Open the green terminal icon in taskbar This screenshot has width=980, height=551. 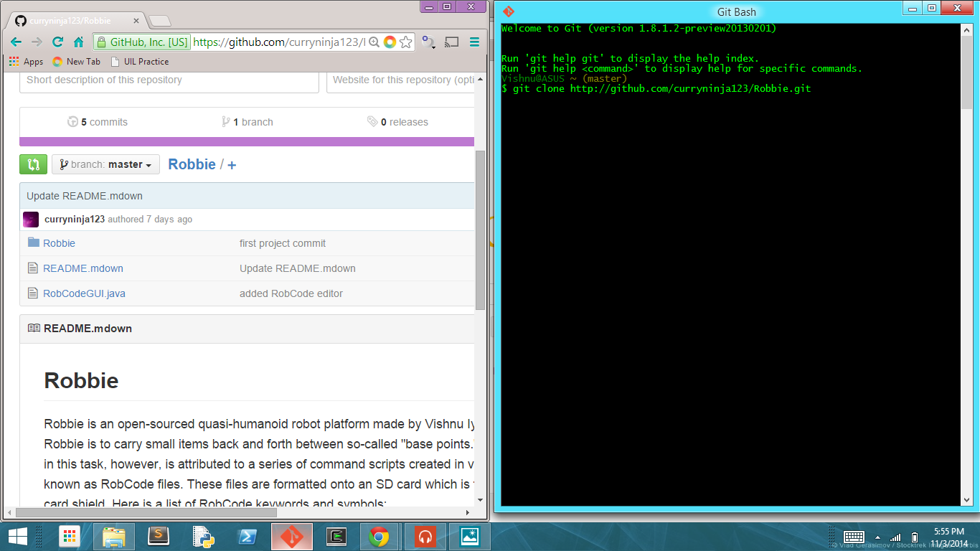pyautogui.click(x=336, y=537)
